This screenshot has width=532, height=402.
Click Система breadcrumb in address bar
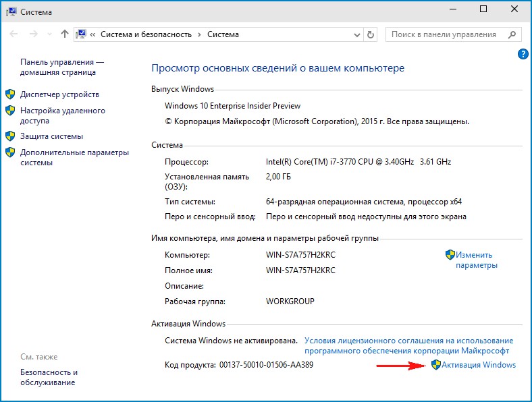(223, 34)
